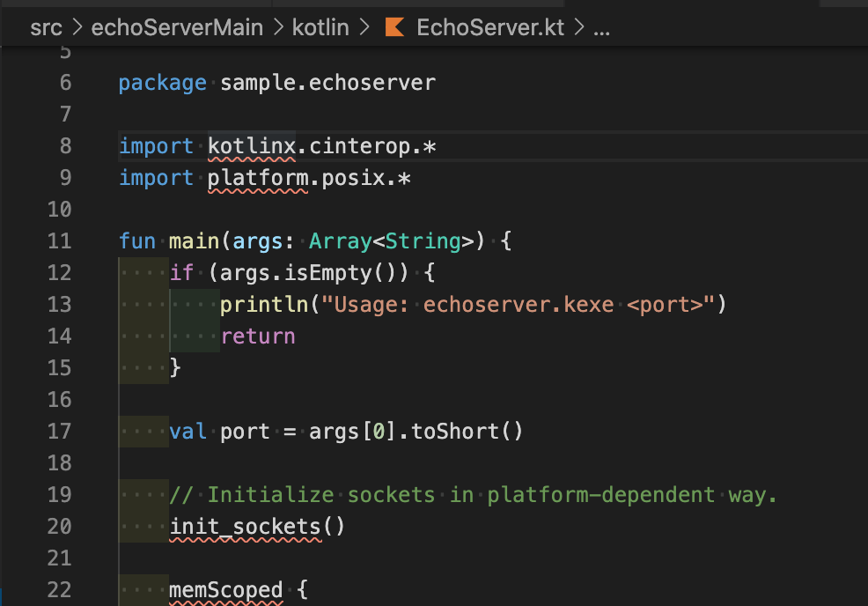
Task: Click the chevron after 'echoServerMain' breadcrumb
Action: [x=278, y=27]
